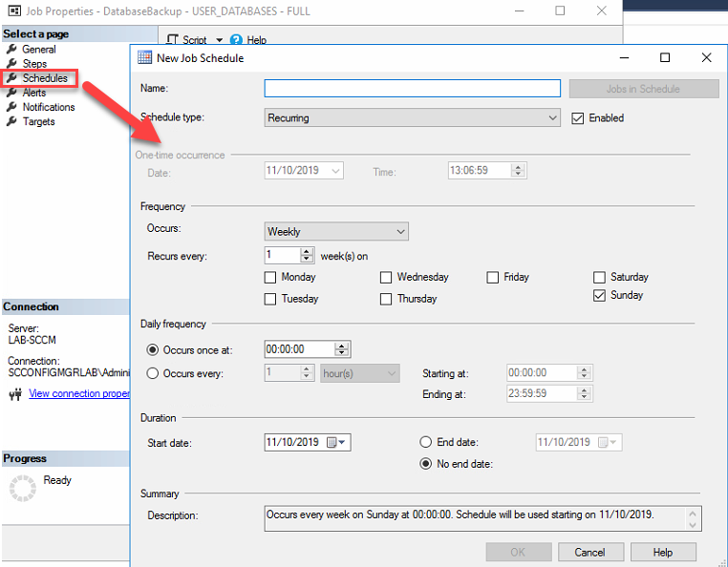
Task: Open the Start date calendar picker icon
Action: [332, 442]
